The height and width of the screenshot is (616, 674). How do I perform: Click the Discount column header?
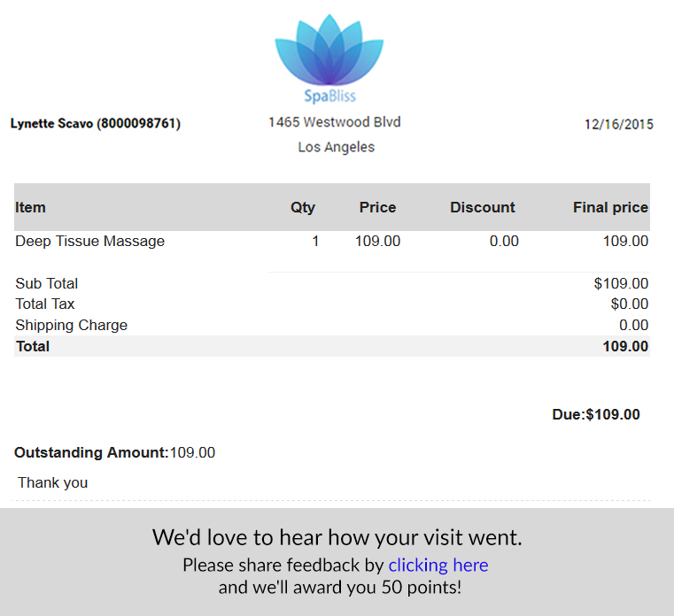(483, 207)
